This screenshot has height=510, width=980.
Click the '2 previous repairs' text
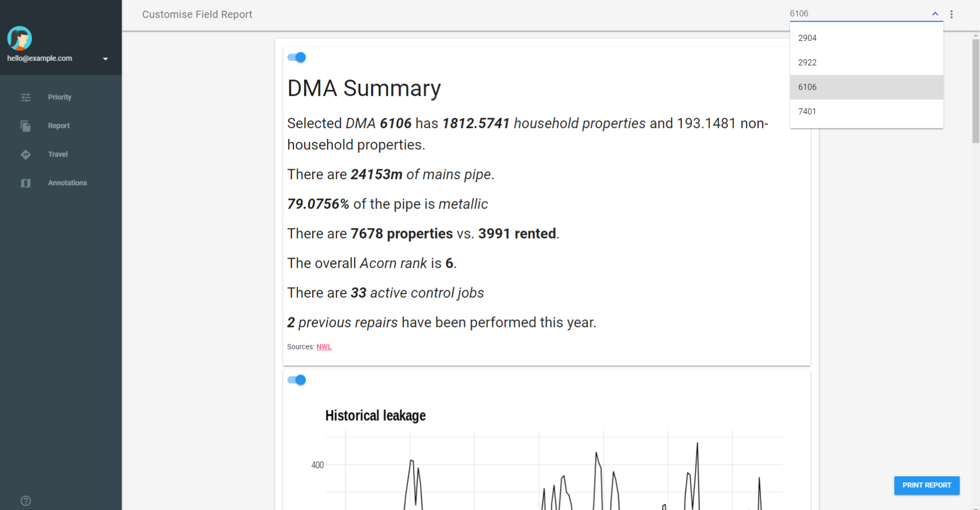[x=342, y=322]
